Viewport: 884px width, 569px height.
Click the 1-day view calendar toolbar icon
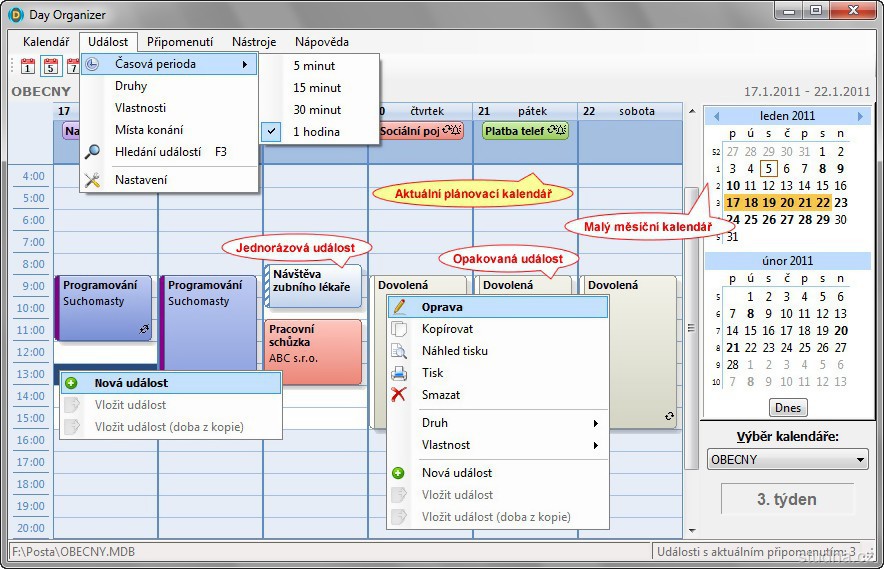(x=28, y=67)
